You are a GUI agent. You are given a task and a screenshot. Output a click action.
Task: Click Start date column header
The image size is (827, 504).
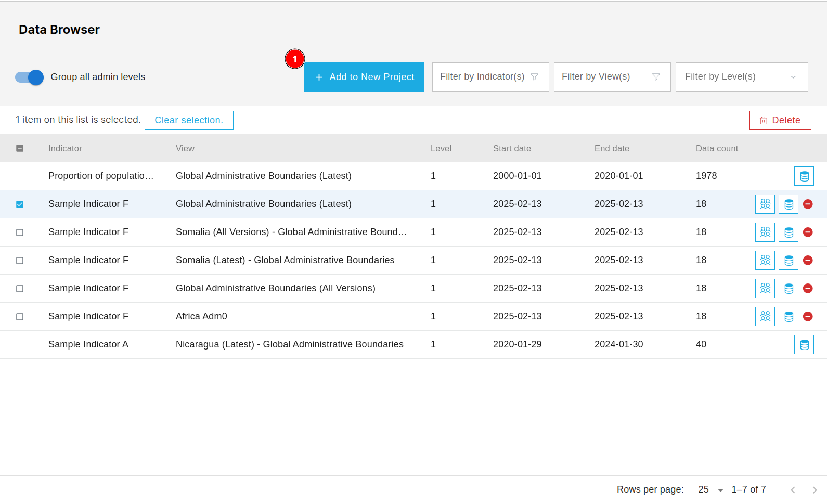(512, 148)
